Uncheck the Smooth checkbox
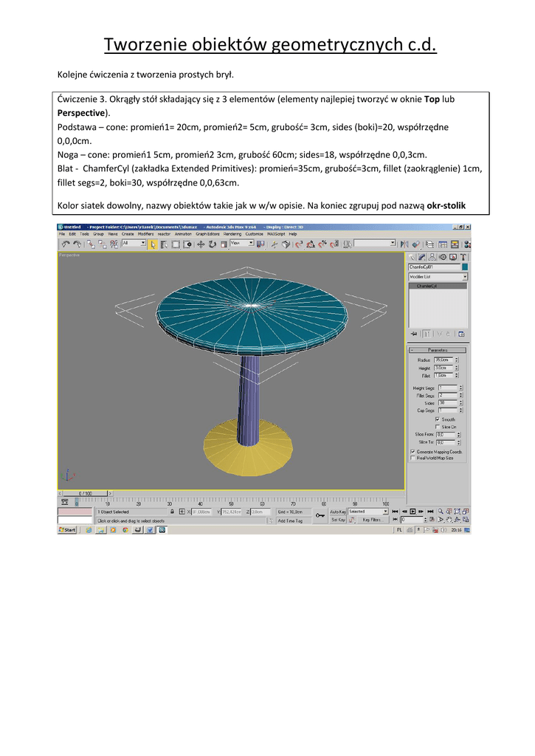The width and height of the screenshot is (535, 756). 438,419
